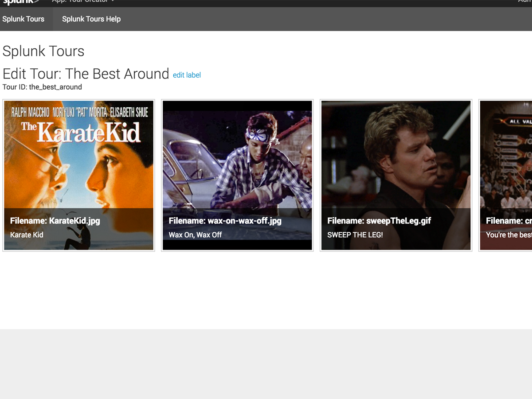Click the 'Karate Kid' caption text
The image size is (532, 399).
click(27, 235)
